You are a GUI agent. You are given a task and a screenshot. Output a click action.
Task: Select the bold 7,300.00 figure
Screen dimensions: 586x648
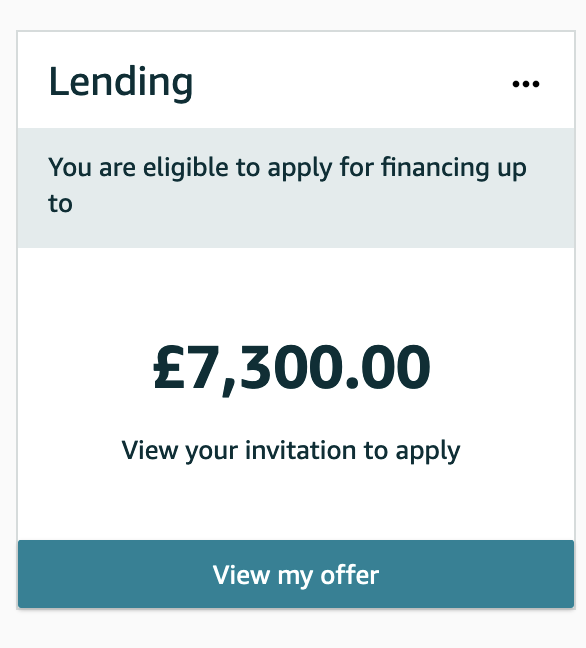pos(308,368)
